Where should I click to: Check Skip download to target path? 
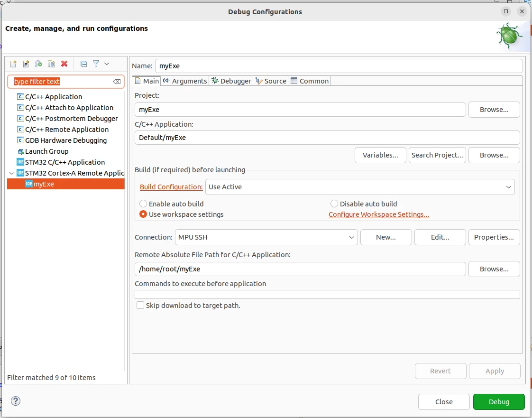pos(140,305)
